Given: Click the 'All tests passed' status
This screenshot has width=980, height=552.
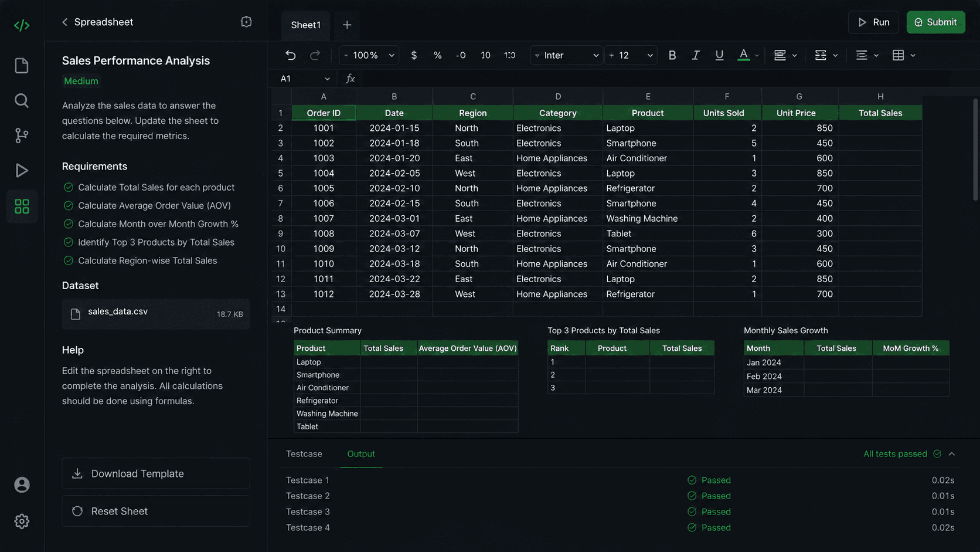Looking at the screenshot, I should pos(902,454).
